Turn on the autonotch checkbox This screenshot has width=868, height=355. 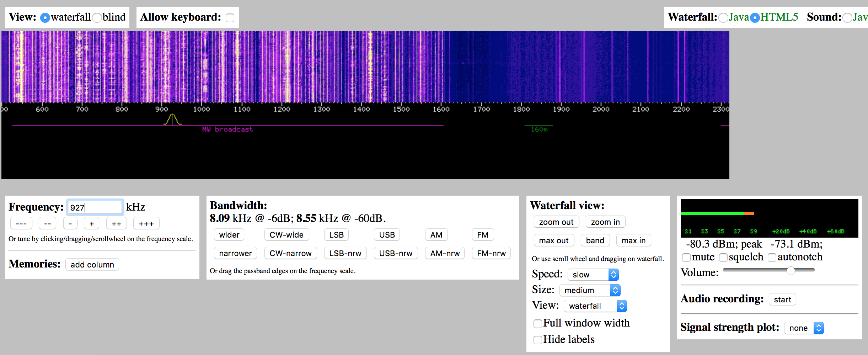(772, 258)
